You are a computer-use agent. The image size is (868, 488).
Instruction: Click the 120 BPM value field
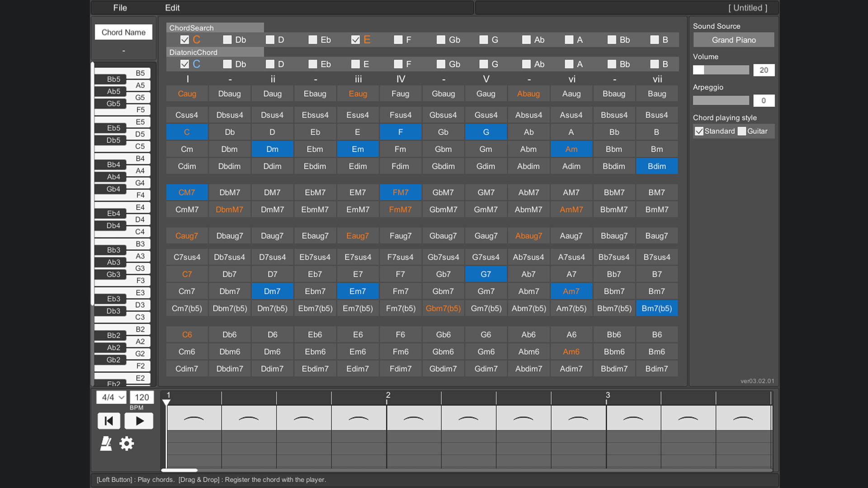pyautogui.click(x=142, y=397)
